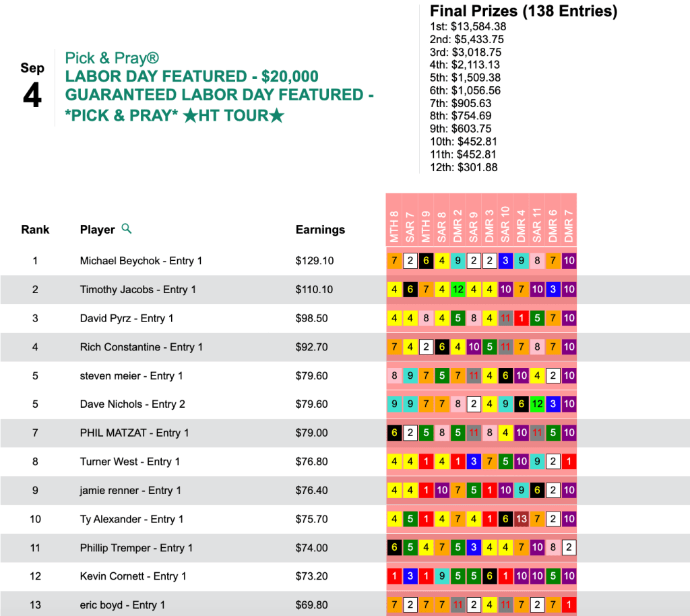
Task: Click the search magnifier beside Player
Action: (x=127, y=229)
